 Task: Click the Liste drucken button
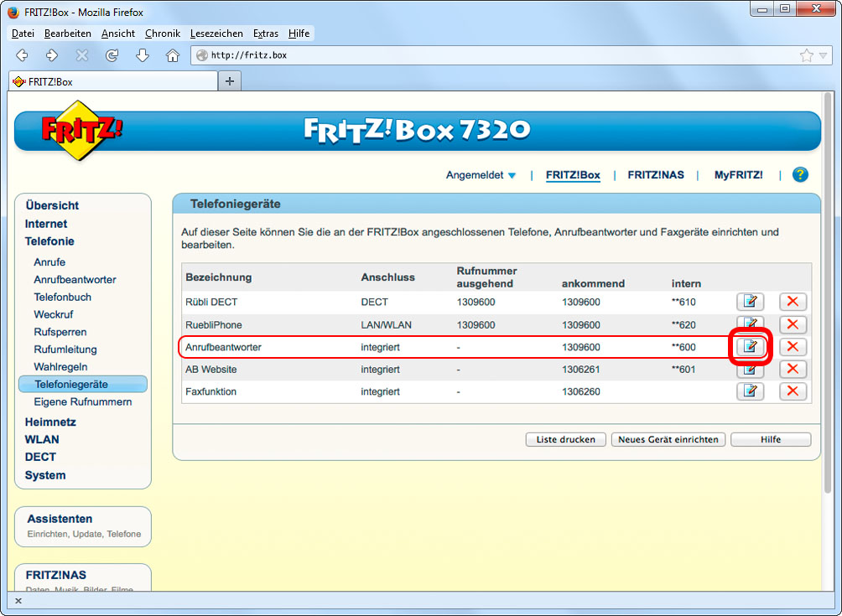(565, 439)
